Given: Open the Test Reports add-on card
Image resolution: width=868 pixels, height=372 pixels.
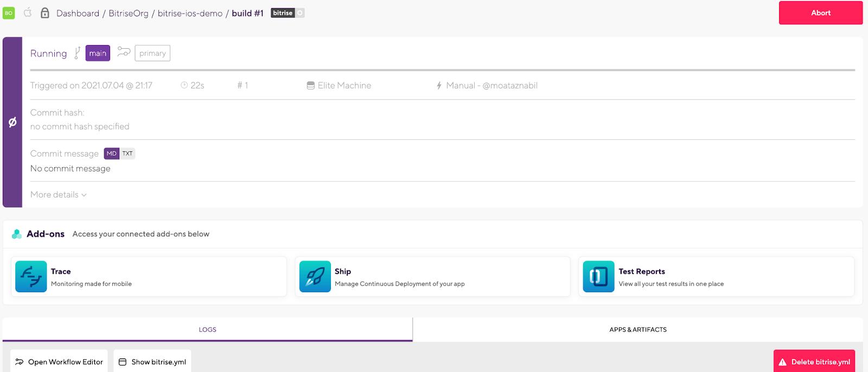Looking at the screenshot, I should [717, 277].
